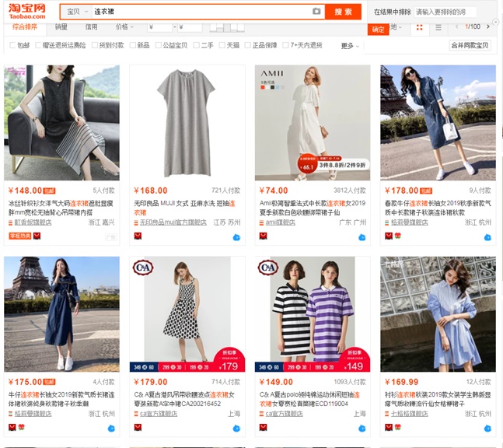503x448 pixels.
Task: Expand the 价格 sort dropdown
Action: (x=124, y=27)
